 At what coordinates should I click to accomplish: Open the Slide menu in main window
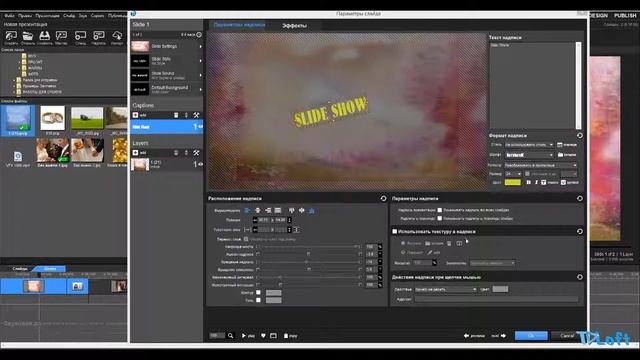(x=69, y=16)
